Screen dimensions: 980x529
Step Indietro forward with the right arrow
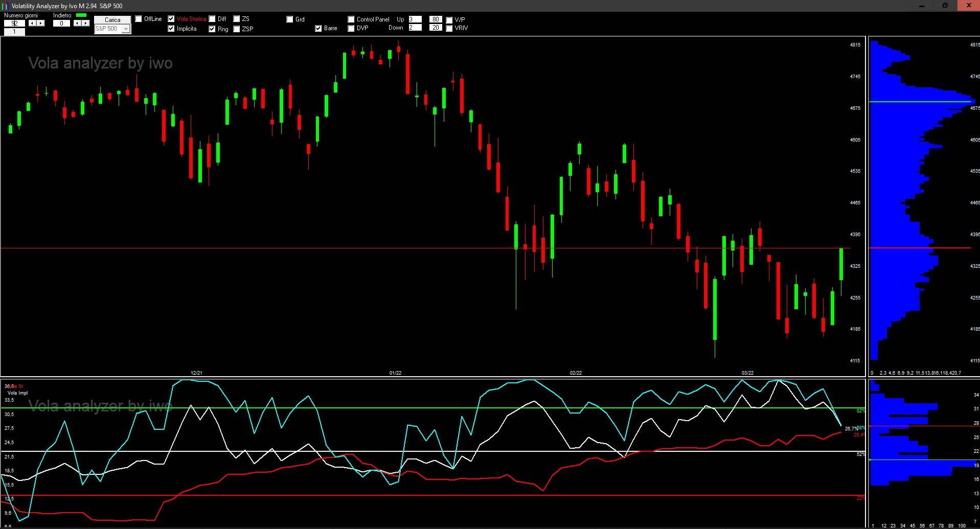click(x=86, y=24)
